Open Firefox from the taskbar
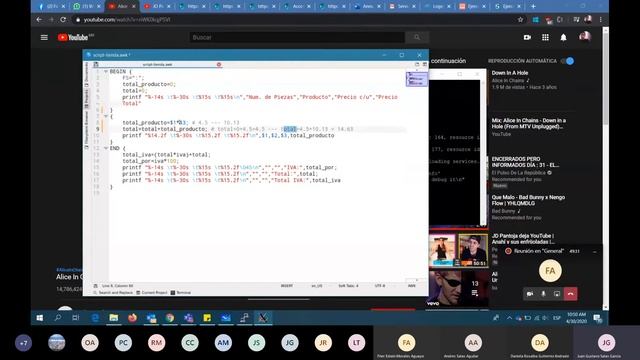 tap(132, 318)
